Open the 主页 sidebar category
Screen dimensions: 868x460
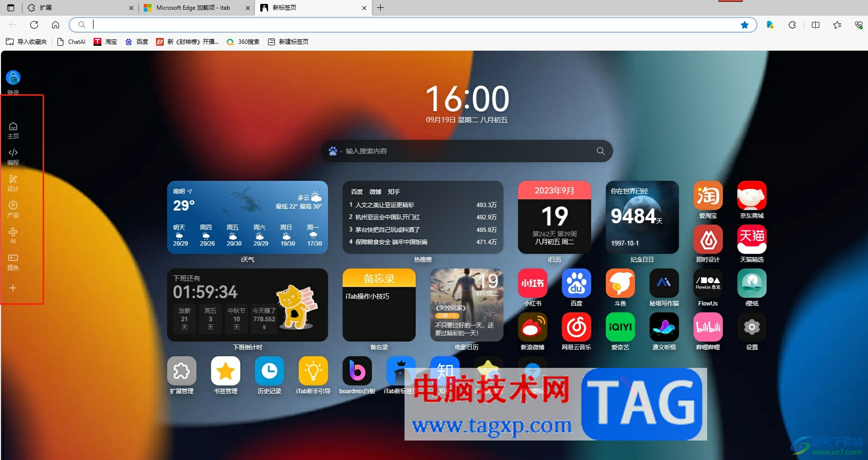click(x=13, y=131)
